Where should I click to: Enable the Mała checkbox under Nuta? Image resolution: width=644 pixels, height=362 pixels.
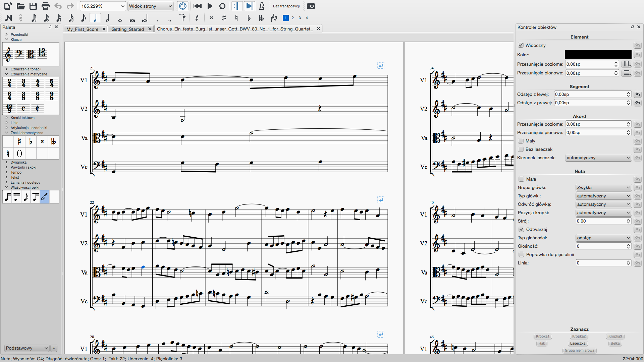[x=522, y=179]
